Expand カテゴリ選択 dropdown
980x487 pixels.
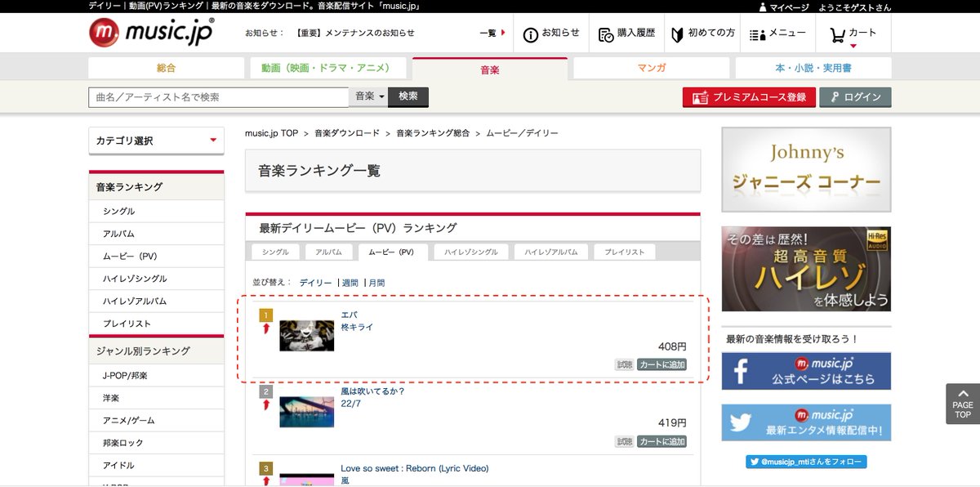pos(156,141)
